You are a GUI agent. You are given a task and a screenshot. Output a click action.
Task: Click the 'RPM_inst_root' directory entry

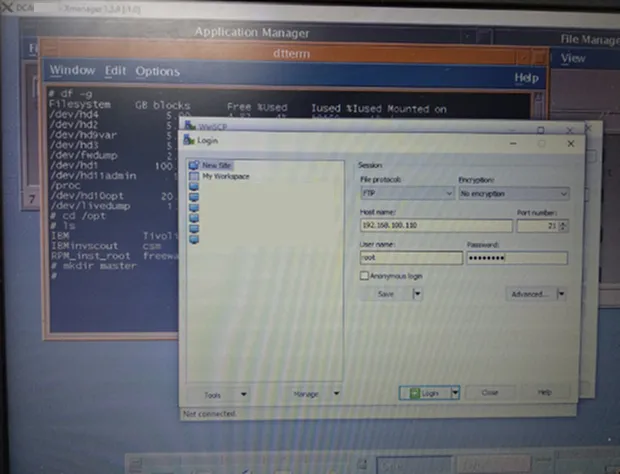pyautogui.click(x=91, y=256)
